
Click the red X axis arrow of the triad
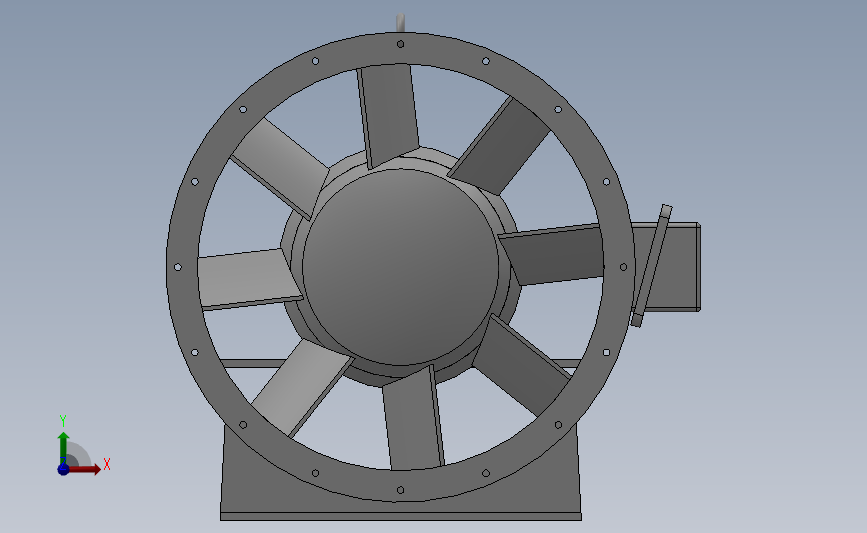click(x=84, y=469)
